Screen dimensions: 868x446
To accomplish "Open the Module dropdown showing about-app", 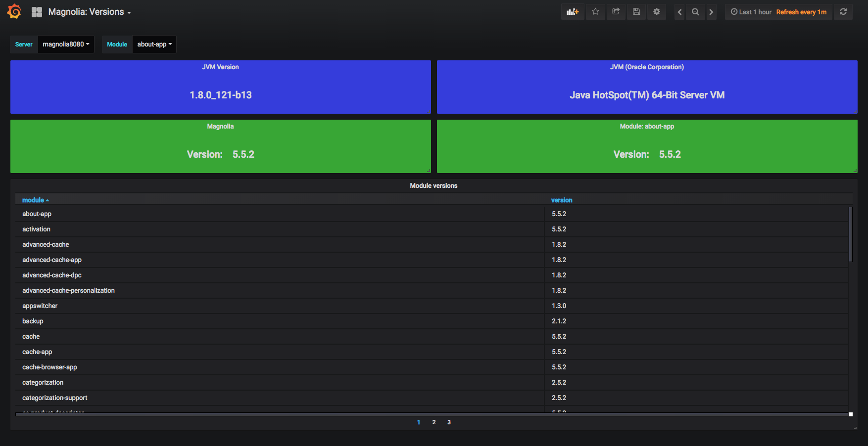I will [x=154, y=44].
